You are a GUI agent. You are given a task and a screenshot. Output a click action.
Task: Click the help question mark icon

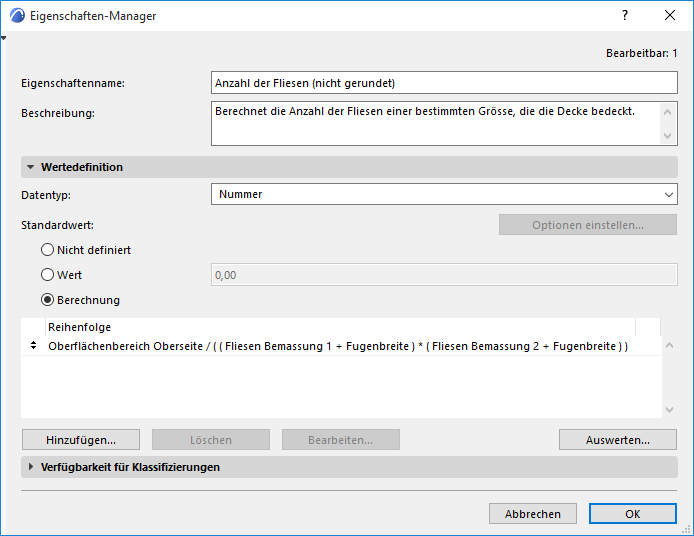pos(625,16)
